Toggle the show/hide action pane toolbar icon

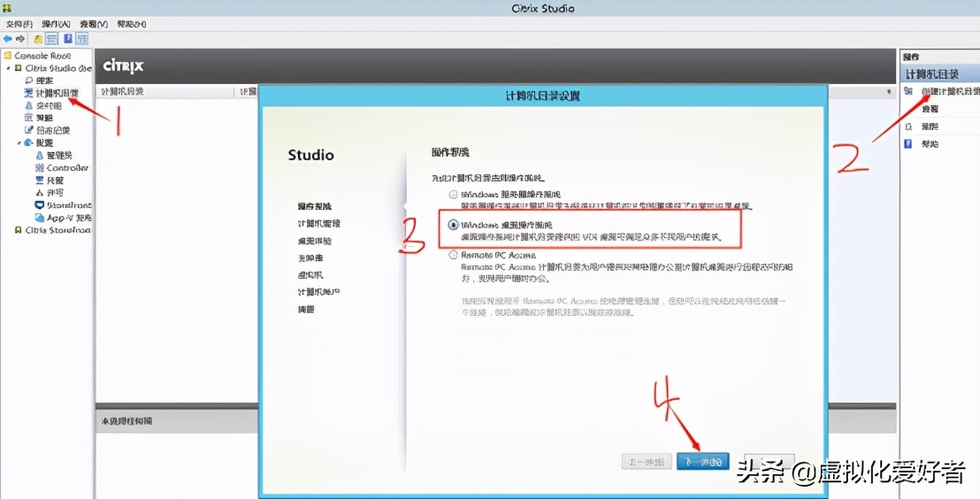click(82, 39)
